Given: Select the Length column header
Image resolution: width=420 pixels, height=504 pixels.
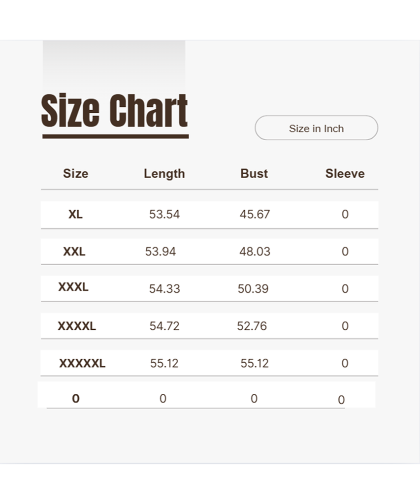Looking at the screenshot, I should click(x=164, y=174).
